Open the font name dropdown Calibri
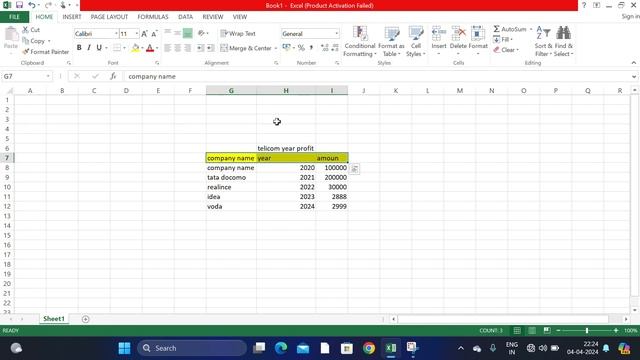Image resolution: width=640 pixels, height=360 pixels. (116, 34)
